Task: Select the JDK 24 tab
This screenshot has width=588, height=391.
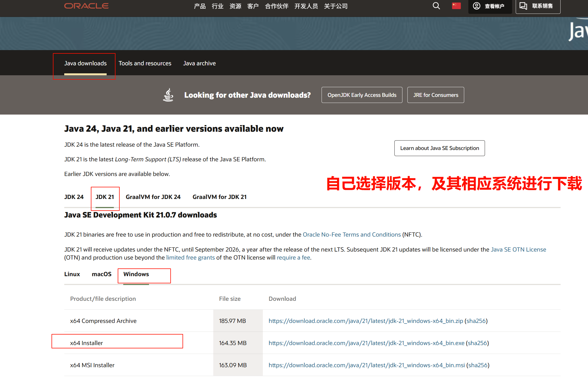Action: 74,197
